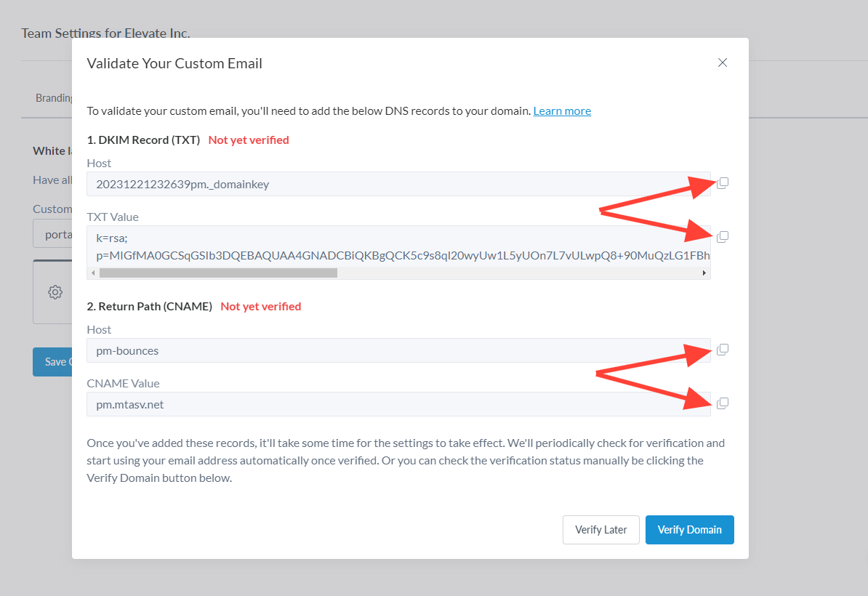Click inside the TXT Value k=rsa text box

(398, 247)
